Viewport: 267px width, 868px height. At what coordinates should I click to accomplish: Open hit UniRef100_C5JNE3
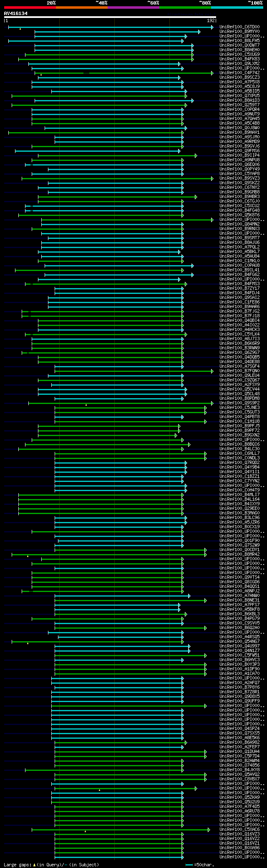pos(239,408)
